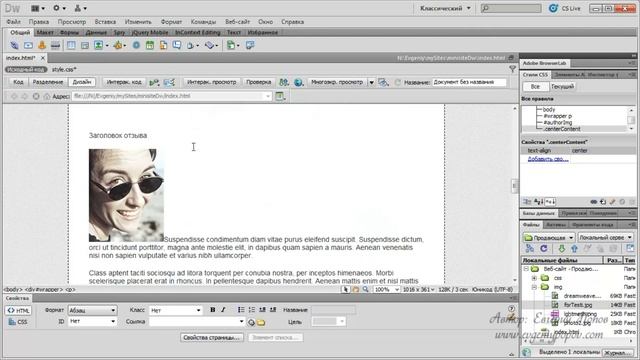Click the point-to-file icon next to Ссылка

pos(251,322)
